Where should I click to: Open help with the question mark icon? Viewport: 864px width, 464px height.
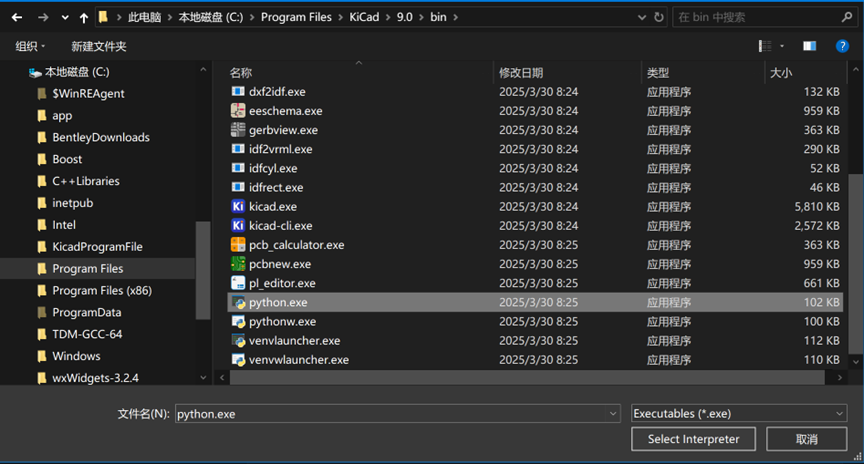pyautogui.click(x=842, y=46)
